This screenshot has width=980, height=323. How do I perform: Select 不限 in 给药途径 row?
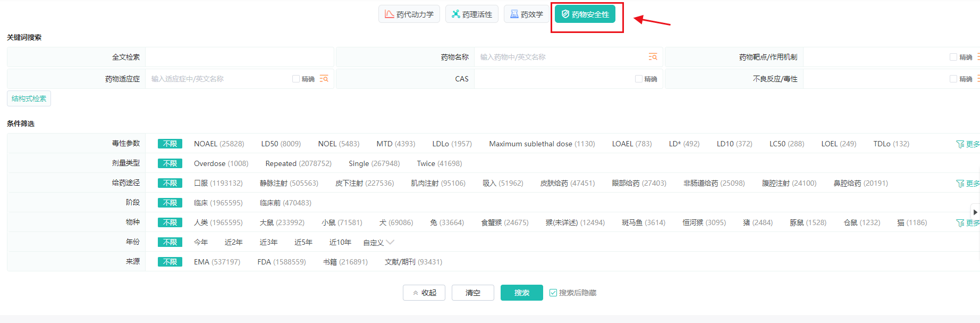click(170, 183)
